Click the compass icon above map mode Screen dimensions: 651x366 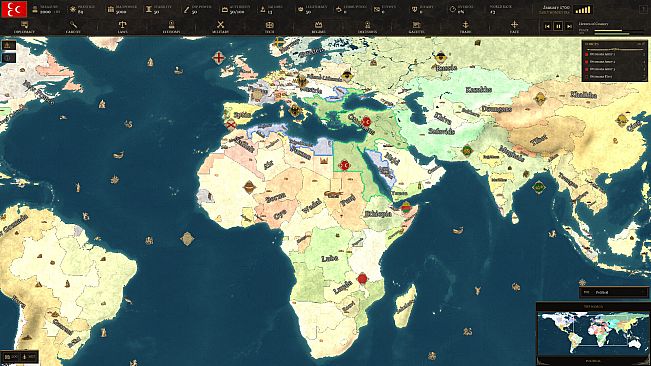582,283
